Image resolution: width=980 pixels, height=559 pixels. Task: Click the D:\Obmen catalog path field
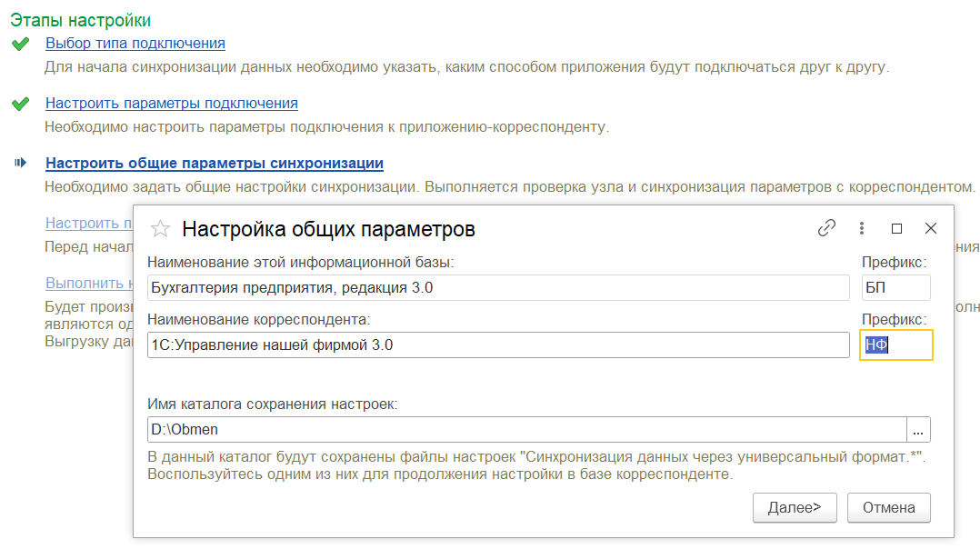pos(525,430)
